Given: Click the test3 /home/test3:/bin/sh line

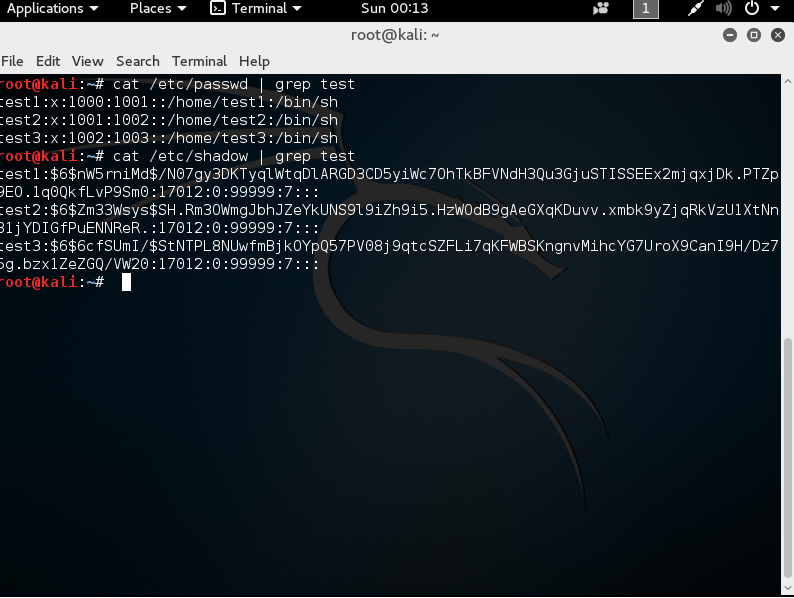Looking at the screenshot, I should [x=169, y=138].
